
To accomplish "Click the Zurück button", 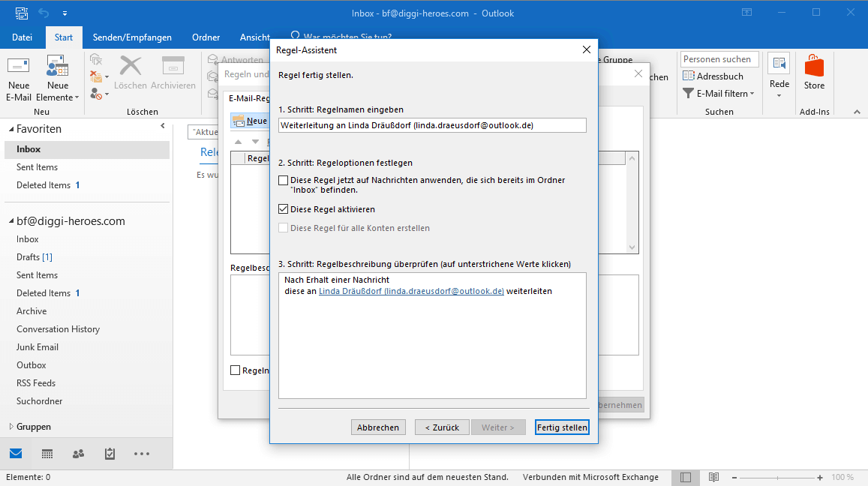I will coord(442,427).
